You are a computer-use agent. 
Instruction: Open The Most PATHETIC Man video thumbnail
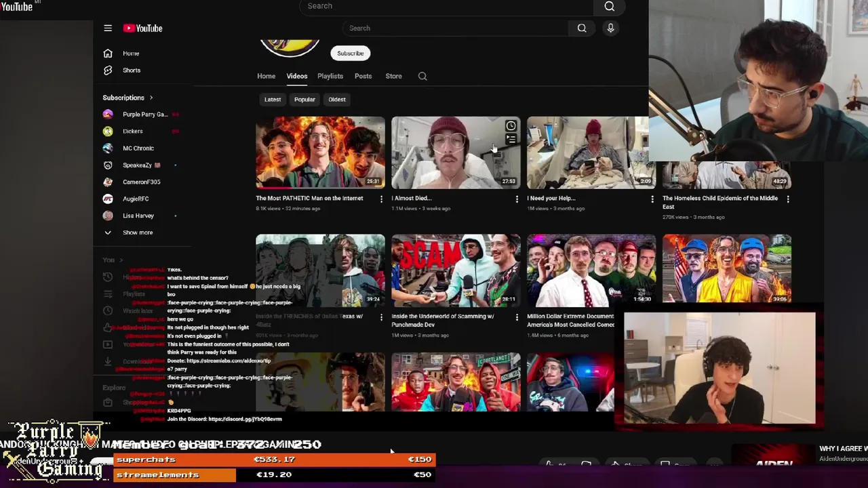[x=320, y=152]
